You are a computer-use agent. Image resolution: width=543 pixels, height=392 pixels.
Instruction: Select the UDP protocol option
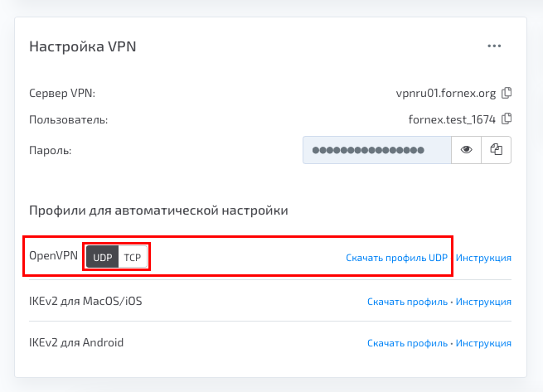point(103,257)
